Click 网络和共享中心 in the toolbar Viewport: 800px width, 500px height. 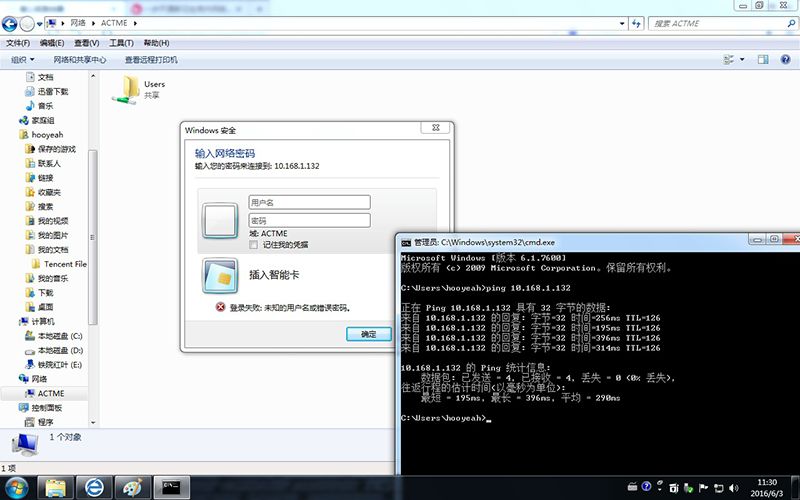point(80,59)
